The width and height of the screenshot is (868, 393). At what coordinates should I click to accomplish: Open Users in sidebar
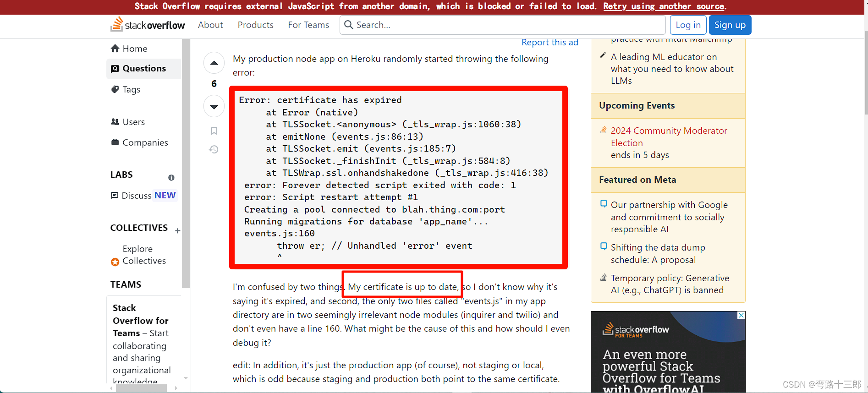(x=144, y=122)
